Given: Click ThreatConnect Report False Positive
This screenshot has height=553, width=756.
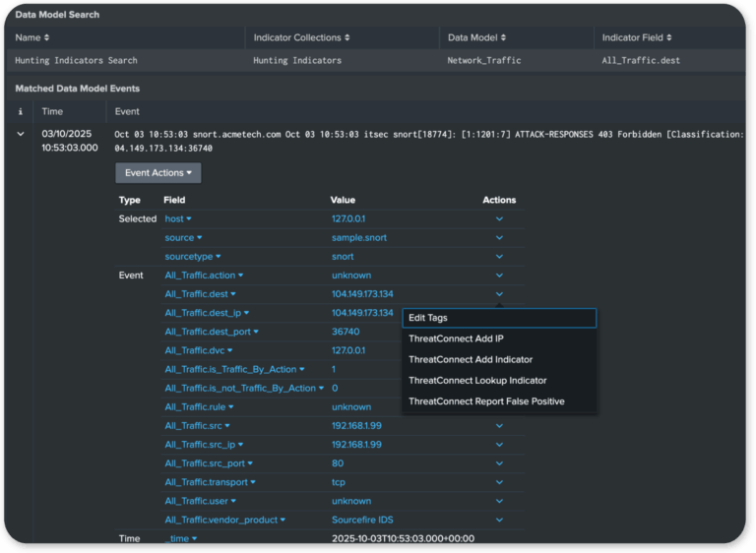Looking at the screenshot, I should point(486,401).
